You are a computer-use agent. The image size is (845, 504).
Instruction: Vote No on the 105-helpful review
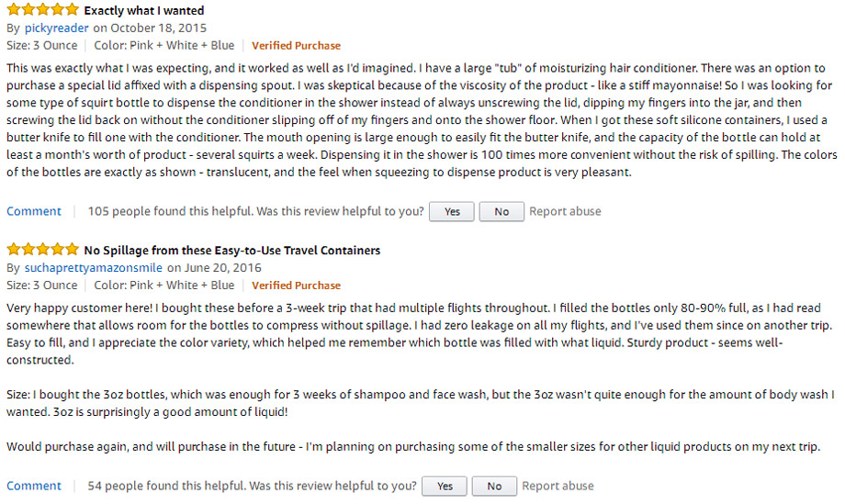click(x=501, y=212)
